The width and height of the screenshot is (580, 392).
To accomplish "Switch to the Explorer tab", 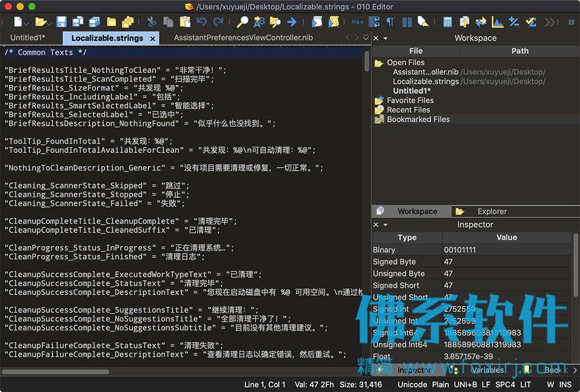I will (492, 211).
